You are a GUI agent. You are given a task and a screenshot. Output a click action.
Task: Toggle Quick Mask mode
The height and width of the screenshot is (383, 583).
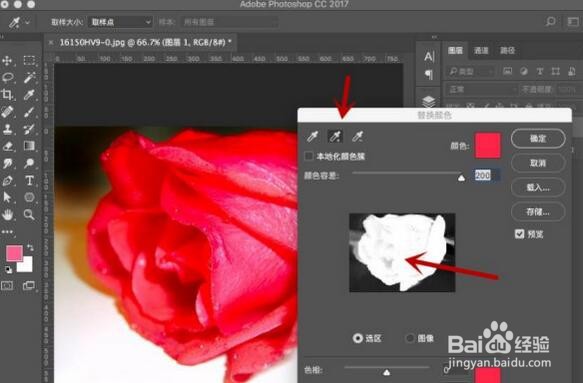click(7, 286)
